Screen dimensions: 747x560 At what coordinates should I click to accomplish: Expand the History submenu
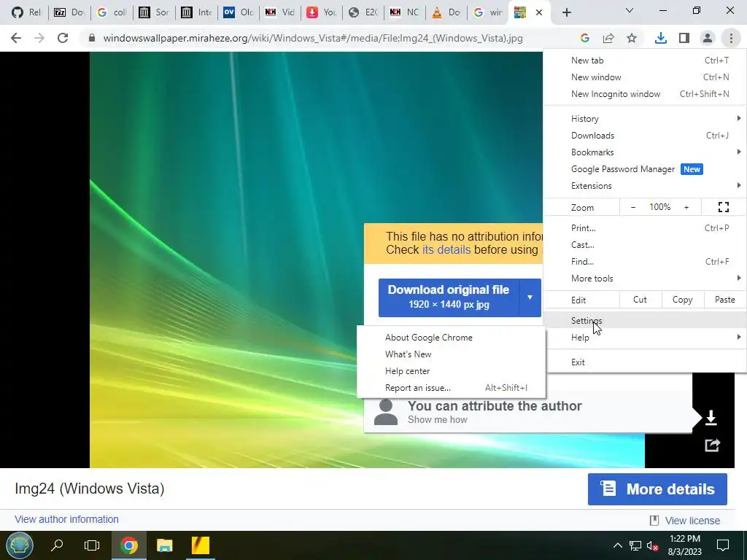(645, 119)
